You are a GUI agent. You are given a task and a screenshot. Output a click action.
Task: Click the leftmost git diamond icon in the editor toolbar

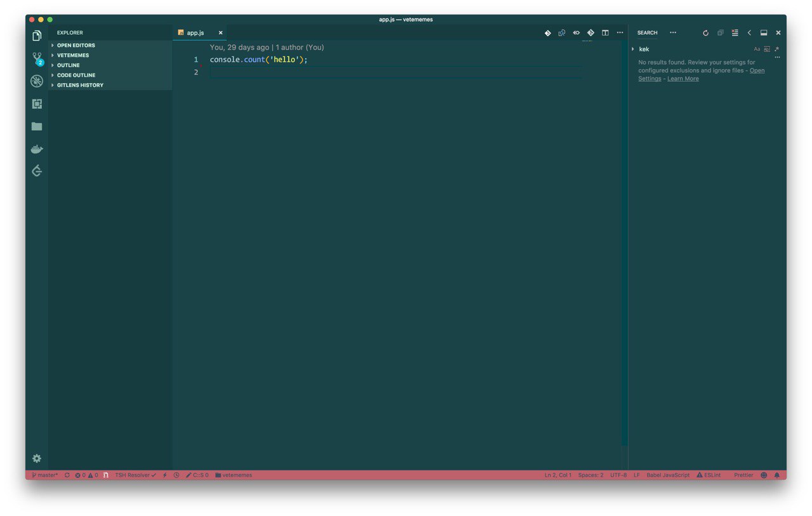[547, 33]
